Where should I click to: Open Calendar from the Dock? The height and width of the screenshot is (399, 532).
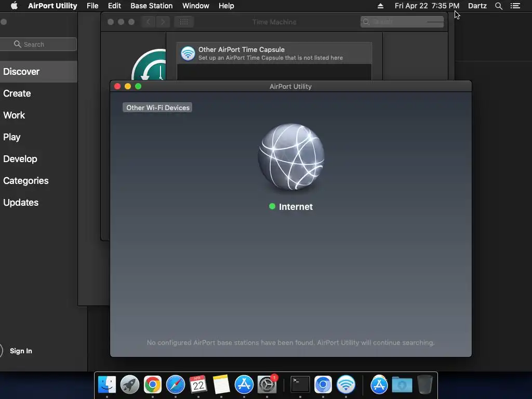pos(198,384)
